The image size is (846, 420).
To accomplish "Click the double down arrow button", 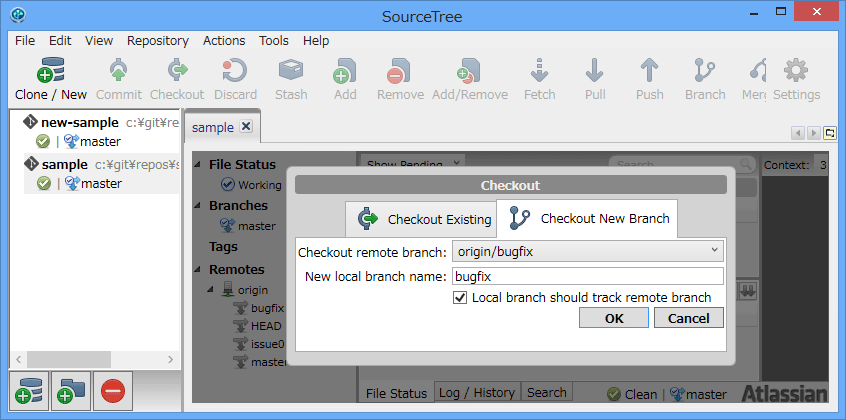I will tap(748, 290).
